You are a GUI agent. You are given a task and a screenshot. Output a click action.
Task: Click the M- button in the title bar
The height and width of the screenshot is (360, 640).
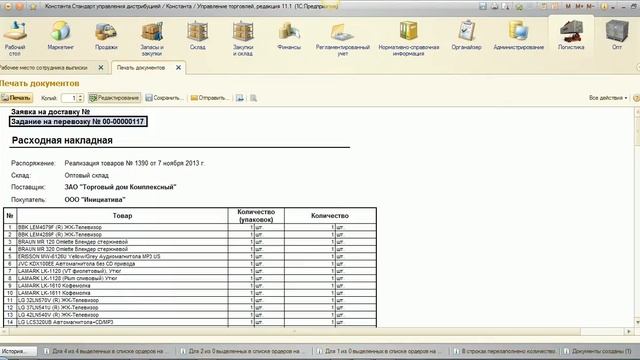point(590,7)
